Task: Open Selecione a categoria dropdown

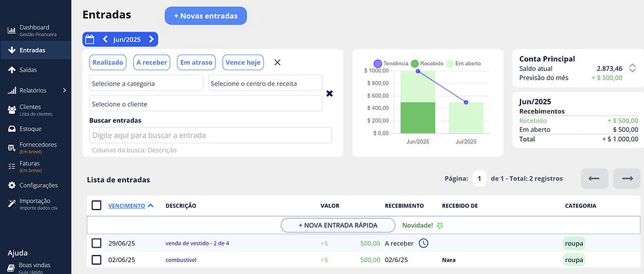Action: [146, 83]
